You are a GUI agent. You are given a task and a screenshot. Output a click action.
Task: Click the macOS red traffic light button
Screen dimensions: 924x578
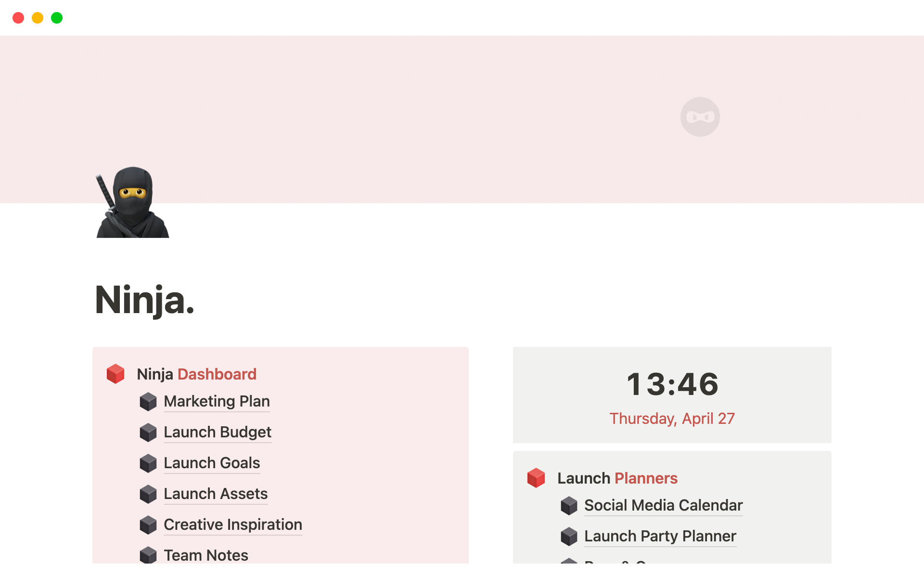click(x=18, y=18)
